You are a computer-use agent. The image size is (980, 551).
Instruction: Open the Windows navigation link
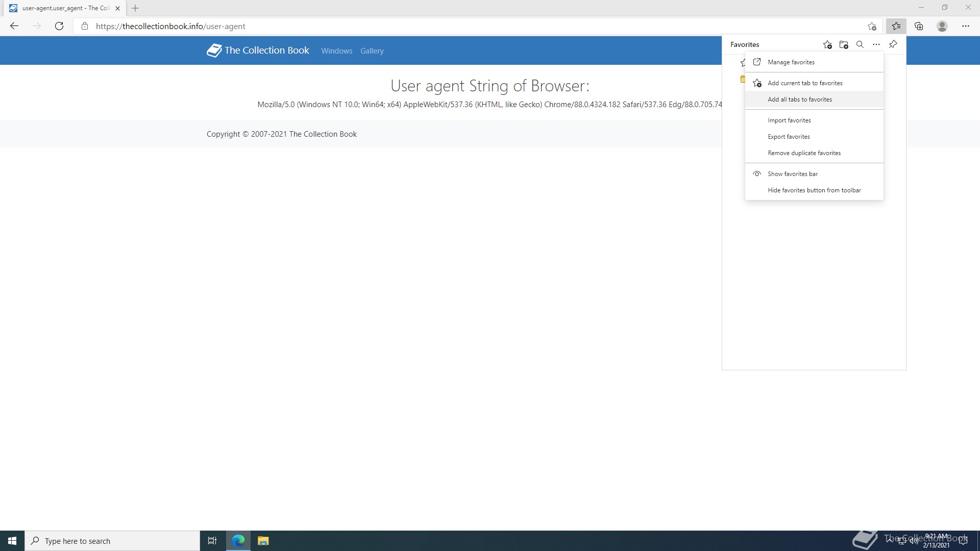click(x=336, y=51)
